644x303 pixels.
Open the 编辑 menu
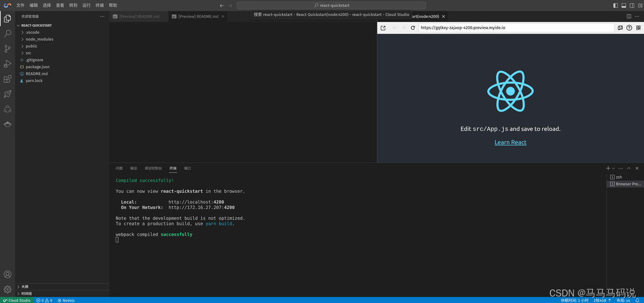(34, 6)
